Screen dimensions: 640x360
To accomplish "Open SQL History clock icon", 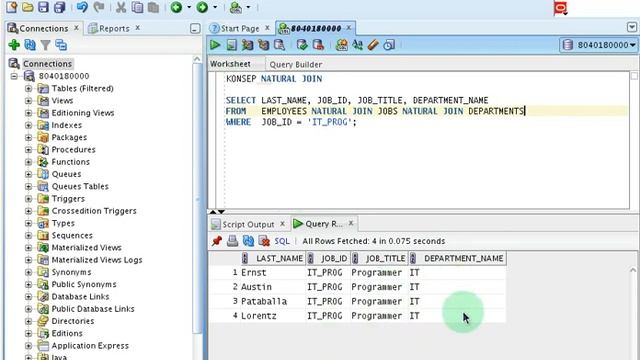I will 389,44.
